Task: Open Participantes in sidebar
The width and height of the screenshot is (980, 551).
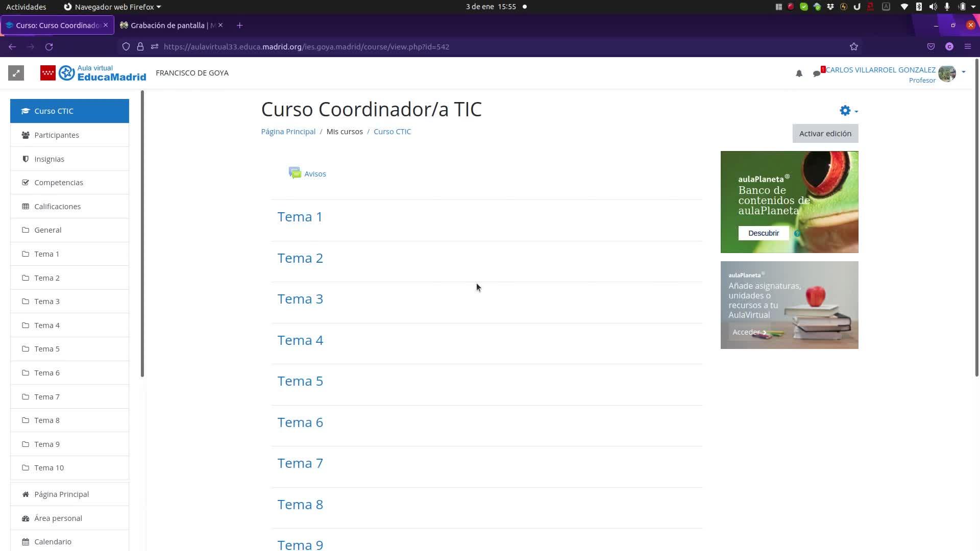Action: [57, 135]
